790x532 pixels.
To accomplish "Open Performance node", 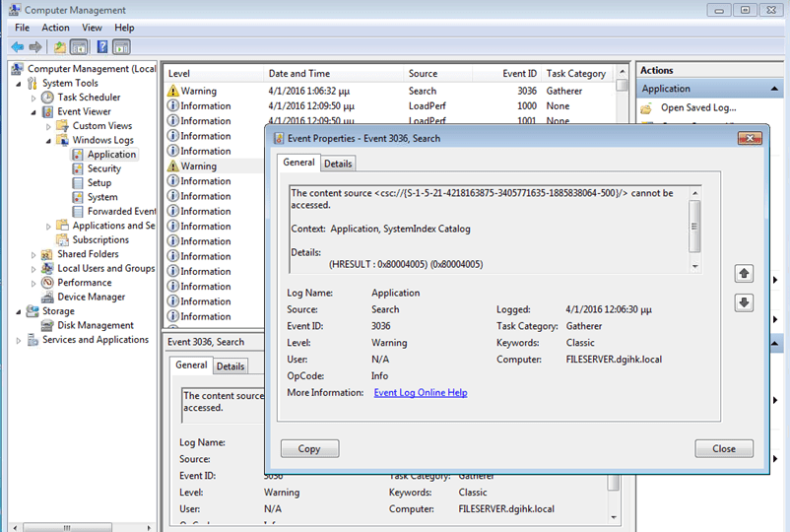I will coord(84,283).
